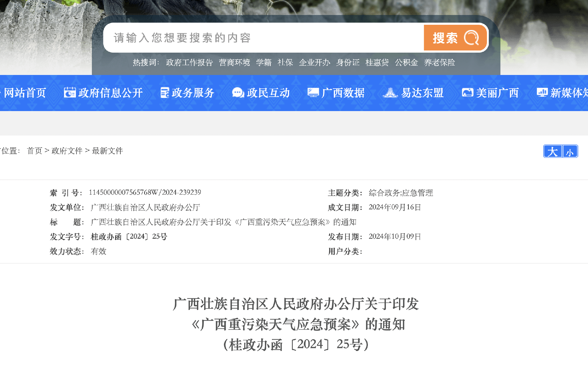Click the 政府信息公开 calendar icon
The height and width of the screenshot is (373, 588).
pos(70,92)
